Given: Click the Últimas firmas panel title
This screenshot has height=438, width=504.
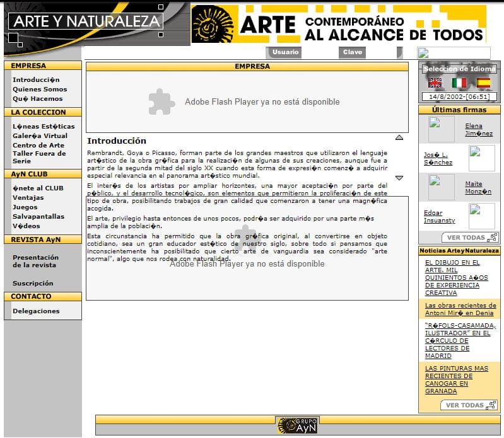Looking at the screenshot, I should (459, 110).
